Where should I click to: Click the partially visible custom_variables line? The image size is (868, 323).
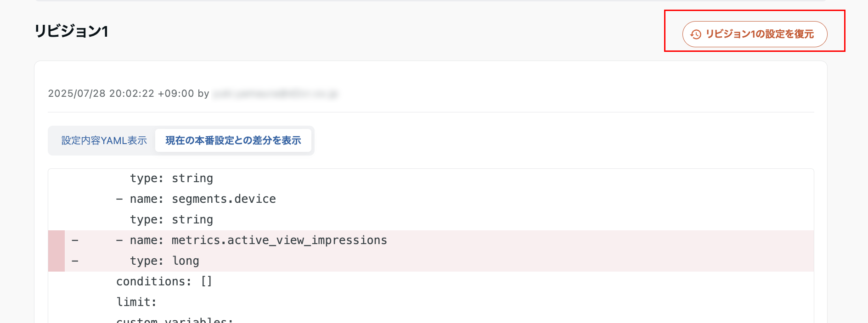point(175,320)
